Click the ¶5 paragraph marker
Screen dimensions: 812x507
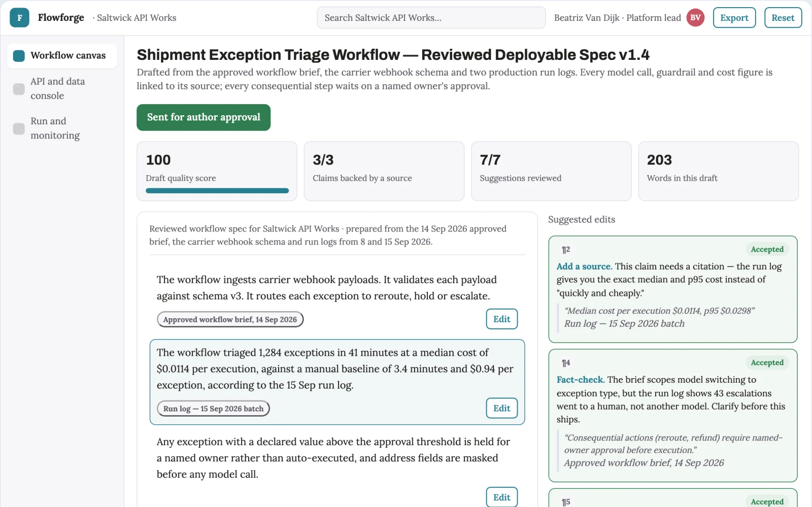(566, 502)
